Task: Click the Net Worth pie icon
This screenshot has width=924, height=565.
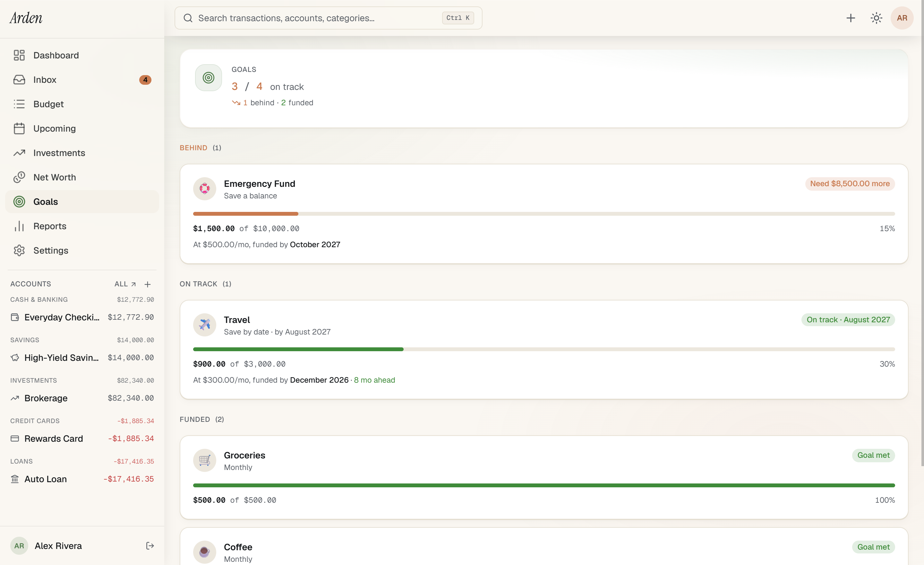Action: click(19, 177)
